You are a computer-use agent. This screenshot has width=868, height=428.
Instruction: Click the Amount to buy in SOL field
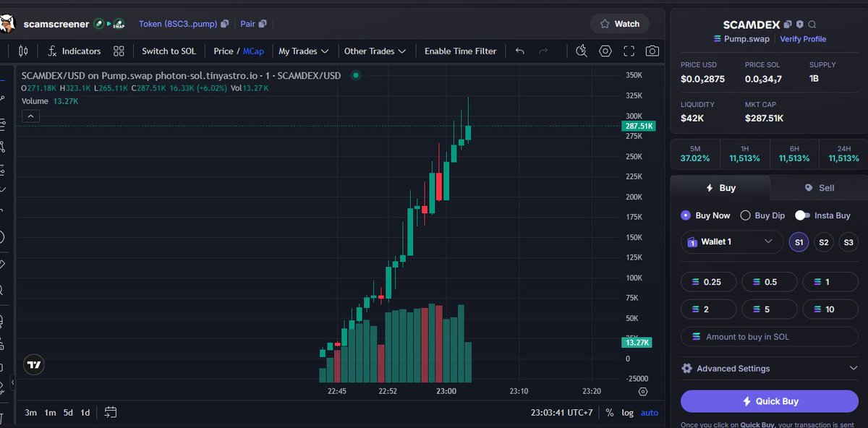[x=770, y=337]
